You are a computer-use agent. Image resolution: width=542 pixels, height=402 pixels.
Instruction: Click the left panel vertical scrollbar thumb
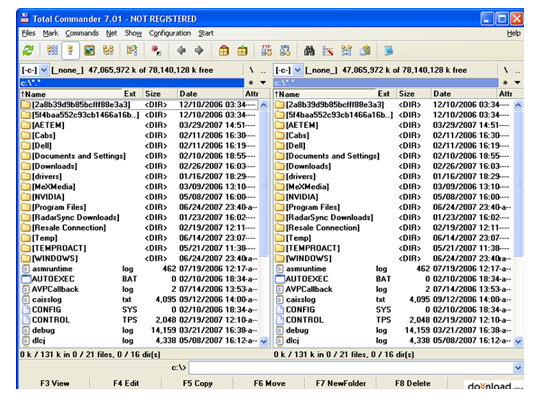tap(264, 183)
